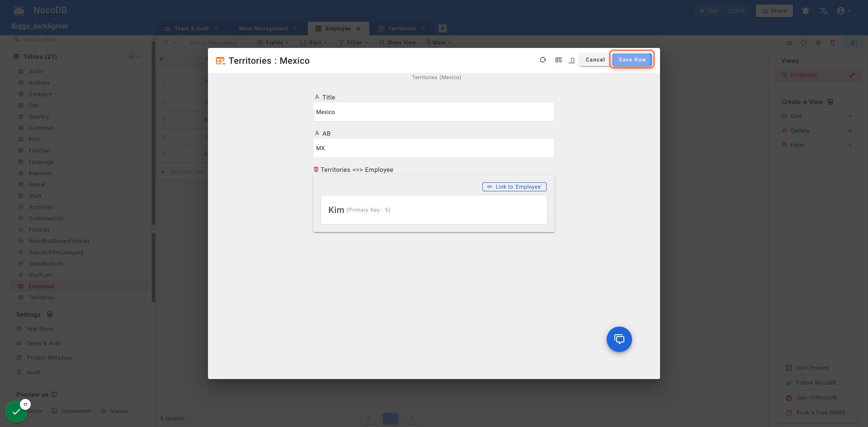The height and width of the screenshot is (427, 868).
Task: Add a Form view plus icon
Action: (x=850, y=145)
